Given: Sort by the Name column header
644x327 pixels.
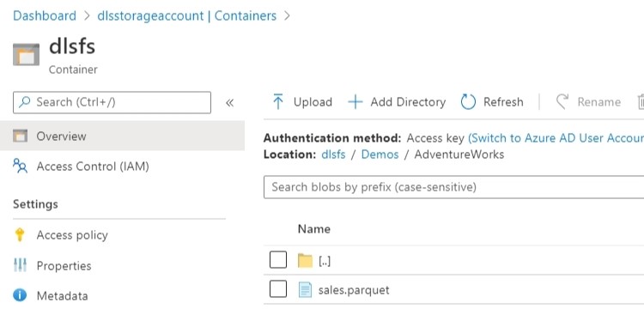Looking at the screenshot, I should coord(313,228).
